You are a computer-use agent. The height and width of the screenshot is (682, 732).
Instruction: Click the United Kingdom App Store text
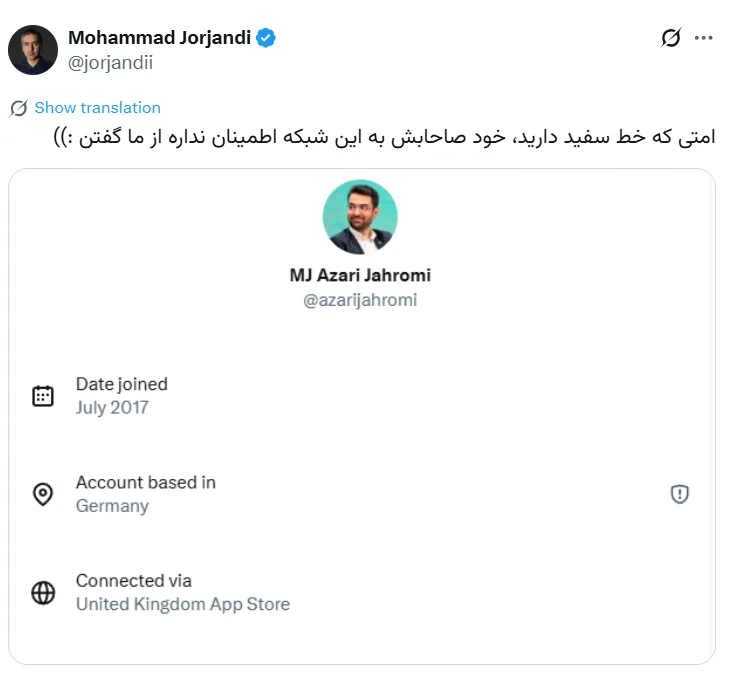(183, 604)
